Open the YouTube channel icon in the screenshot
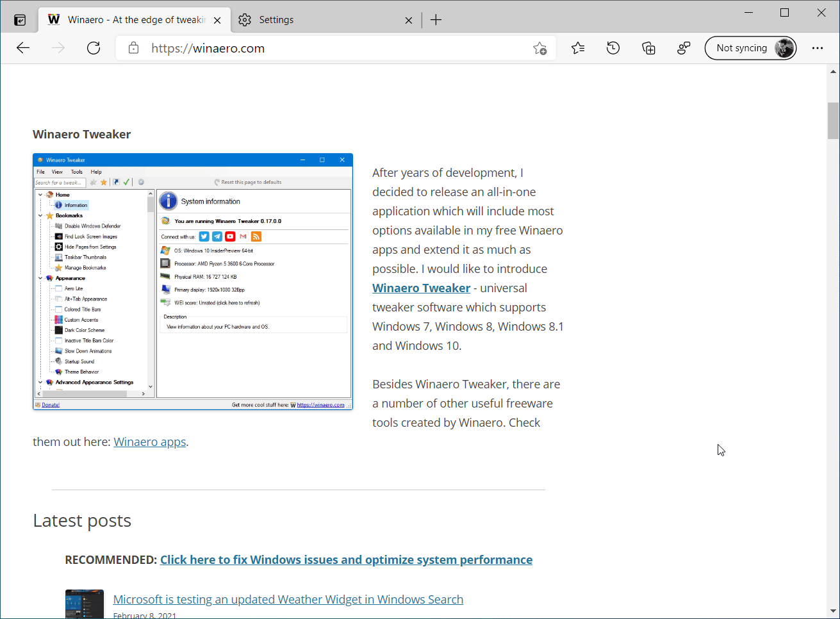Viewport: 840px width, 619px height. tap(230, 236)
